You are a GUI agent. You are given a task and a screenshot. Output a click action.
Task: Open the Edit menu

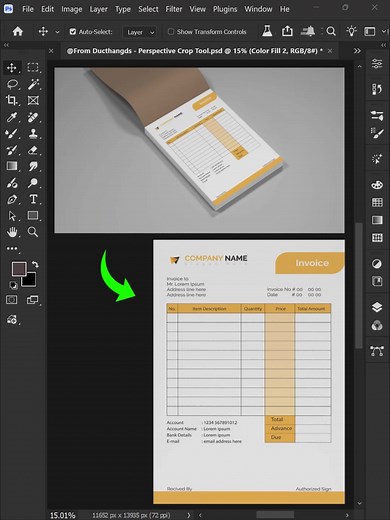[47, 9]
